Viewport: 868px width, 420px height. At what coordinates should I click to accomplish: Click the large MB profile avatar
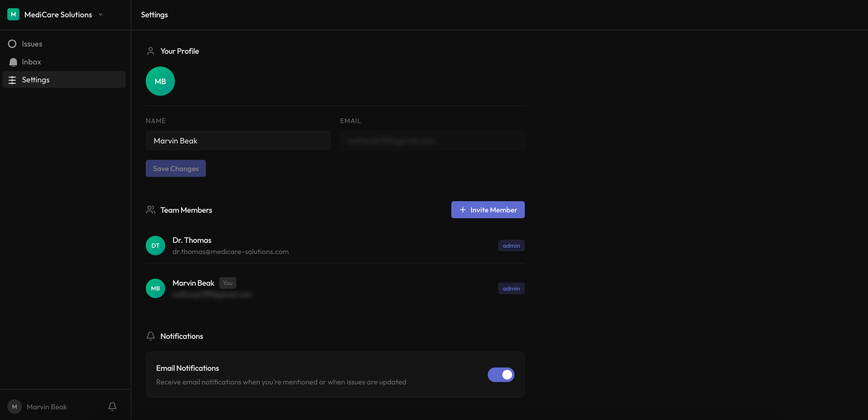pyautogui.click(x=160, y=81)
